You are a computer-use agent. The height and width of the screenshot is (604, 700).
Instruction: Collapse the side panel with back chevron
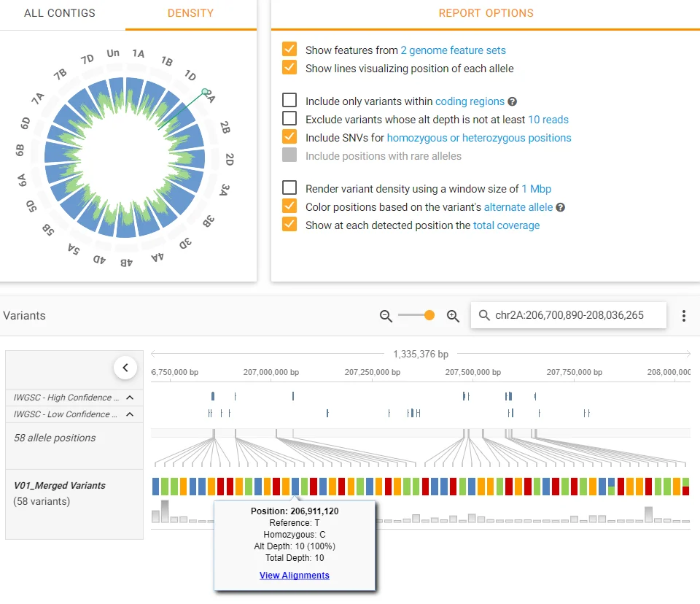point(125,368)
